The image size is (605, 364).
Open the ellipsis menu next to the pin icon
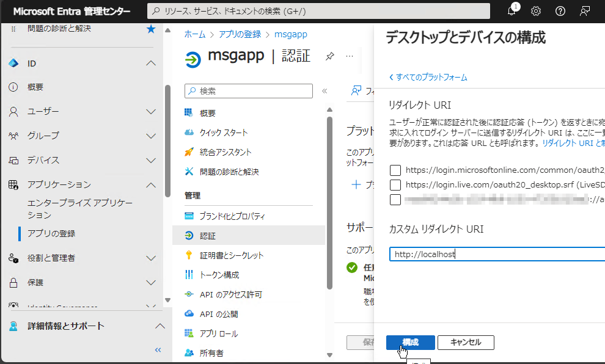pos(349,56)
